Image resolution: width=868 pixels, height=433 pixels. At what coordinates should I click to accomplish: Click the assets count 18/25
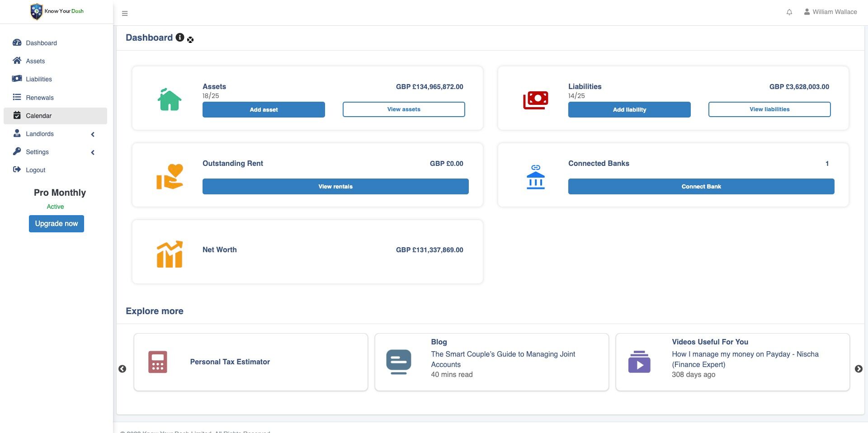211,96
